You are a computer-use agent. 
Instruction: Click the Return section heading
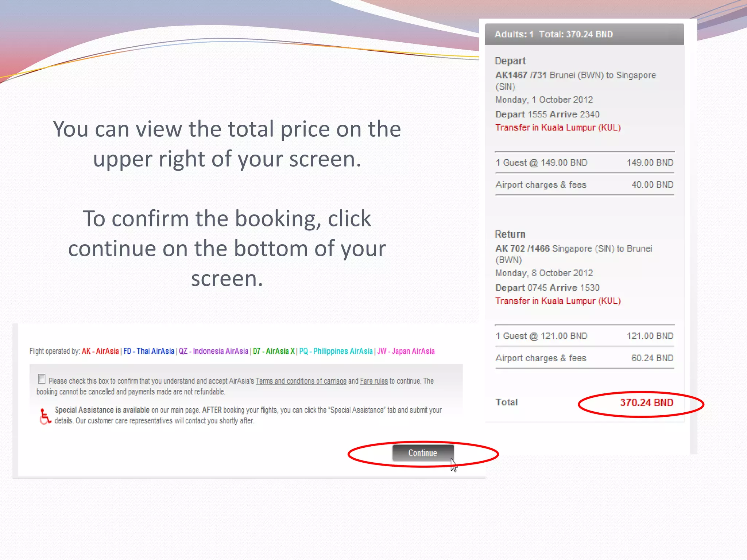click(510, 234)
